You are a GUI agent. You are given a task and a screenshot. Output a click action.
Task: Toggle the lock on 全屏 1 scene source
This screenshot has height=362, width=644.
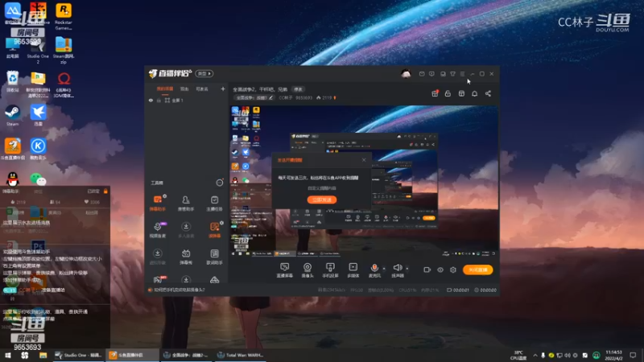click(x=159, y=101)
